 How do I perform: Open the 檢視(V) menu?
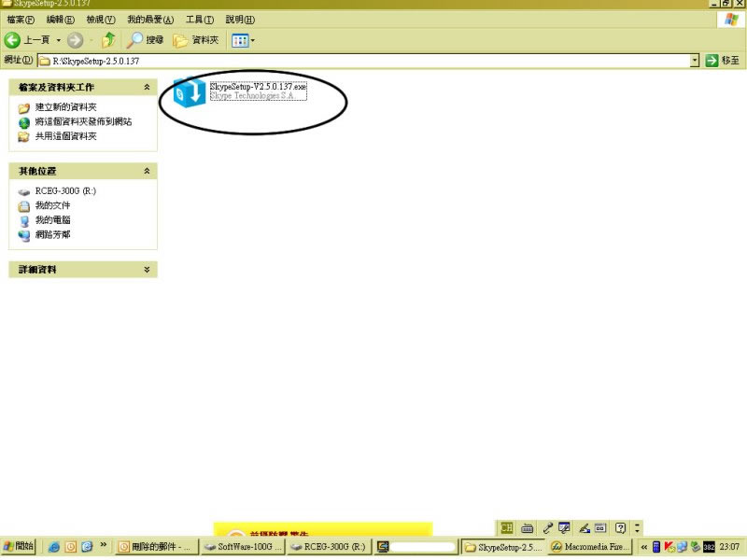point(101,20)
